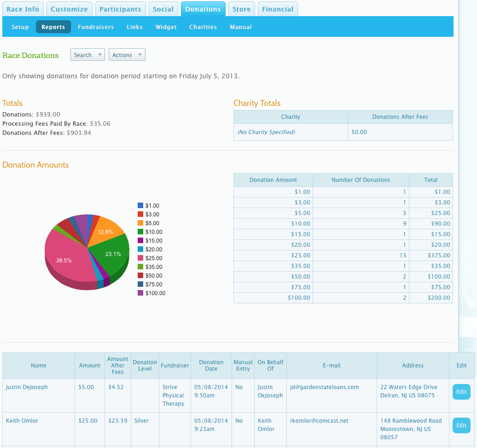Navigate to the Fundraisers section
The width and height of the screenshot is (477, 448).
(96, 27)
